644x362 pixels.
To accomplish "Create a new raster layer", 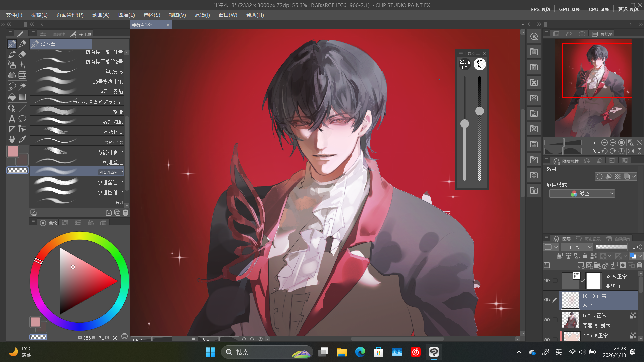I will (x=581, y=265).
